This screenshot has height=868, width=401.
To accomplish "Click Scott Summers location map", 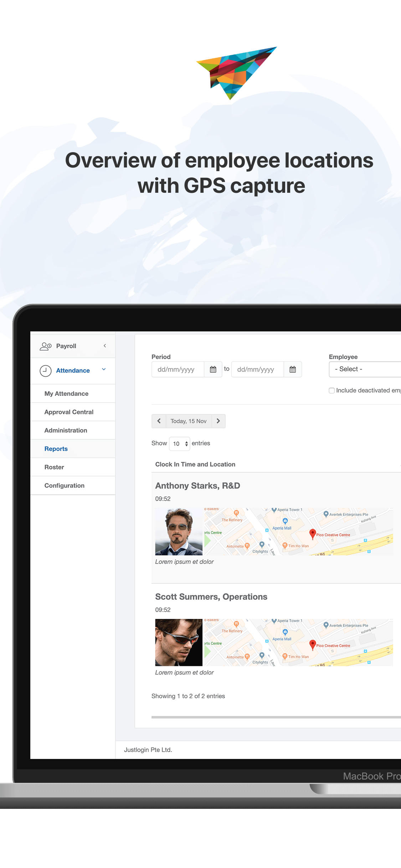I will coord(298,642).
